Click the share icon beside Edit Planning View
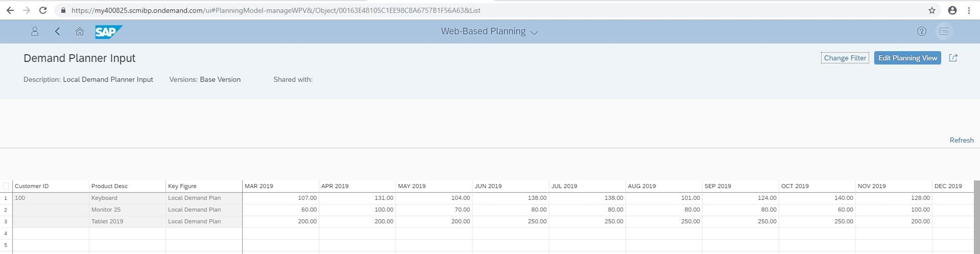 point(953,58)
